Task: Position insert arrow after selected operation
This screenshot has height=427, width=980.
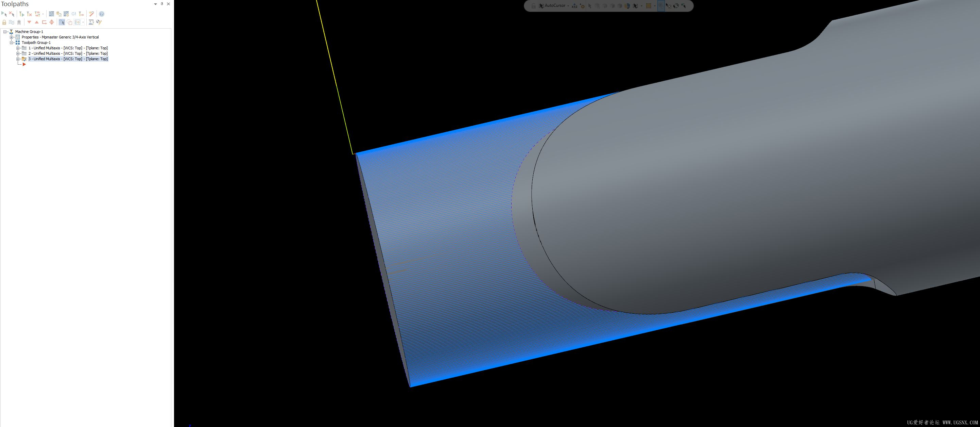Action: click(x=44, y=22)
